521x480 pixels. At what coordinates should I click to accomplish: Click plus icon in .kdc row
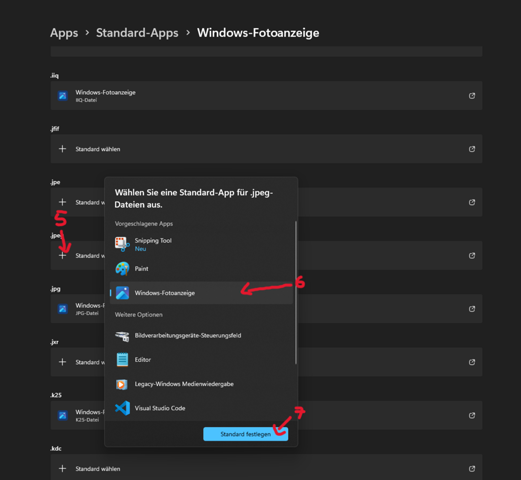tap(62, 469)
